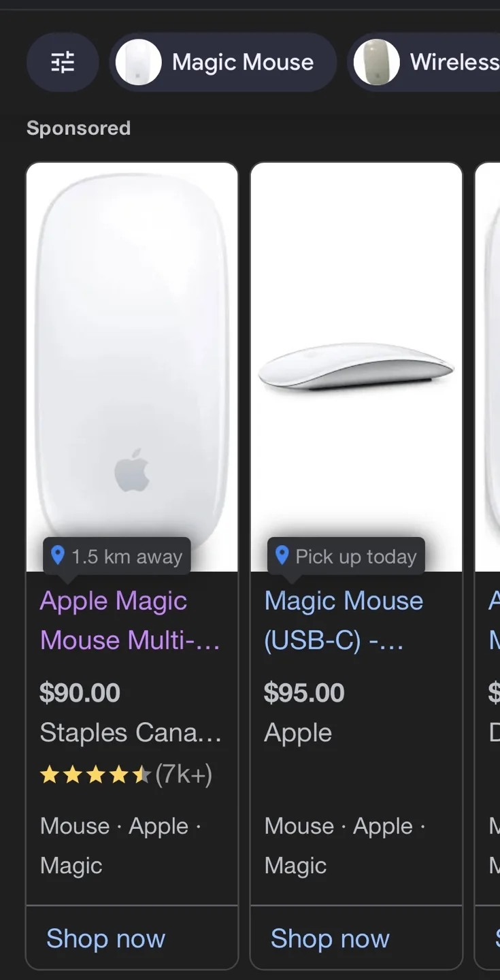Open the Apple Magic Mouse Multi product link
The height and width of the screenshot is (980, 500).
tap(131, 620)
